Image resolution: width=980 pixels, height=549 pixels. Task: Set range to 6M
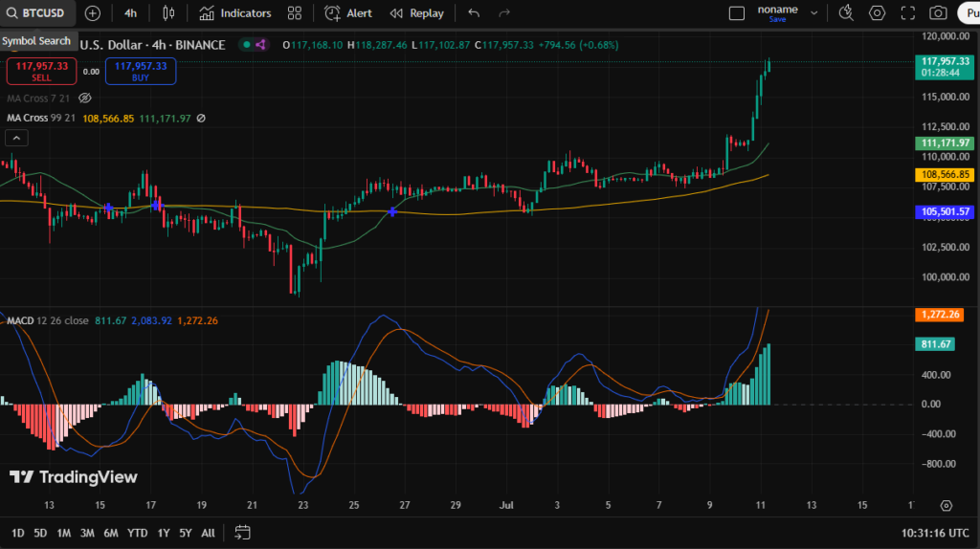tap(111, 533)
